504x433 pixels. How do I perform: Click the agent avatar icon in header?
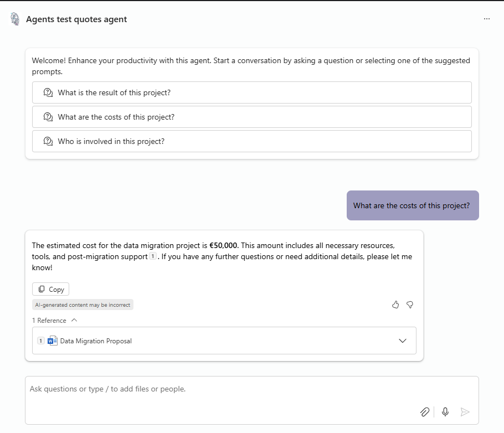[x=15, y=19]
